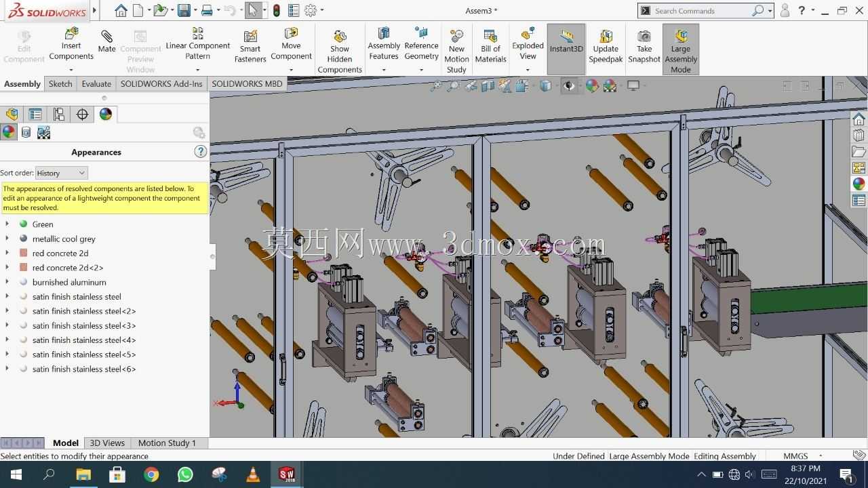Open Appearances help question mark
The width and height of the screenshot is (868, 488).
(200, 152)
